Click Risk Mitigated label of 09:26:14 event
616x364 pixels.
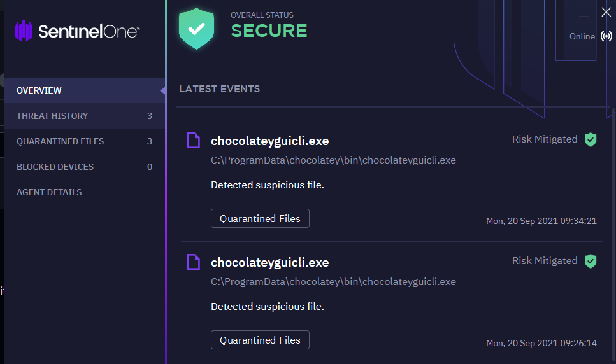pos(545,262)
